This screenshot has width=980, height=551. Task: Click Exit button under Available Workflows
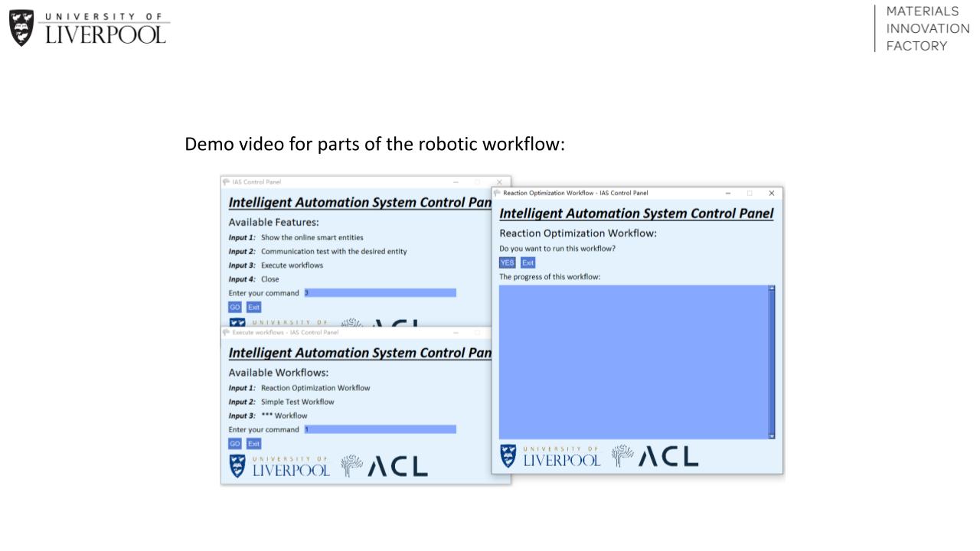(x=253, y=444)
